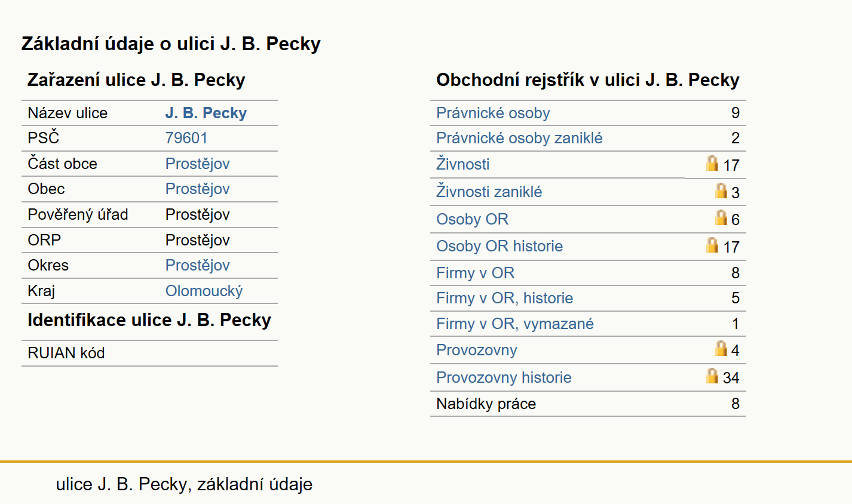Open the Živnosti link
The image size is (852, 504).
pos(462,164)
